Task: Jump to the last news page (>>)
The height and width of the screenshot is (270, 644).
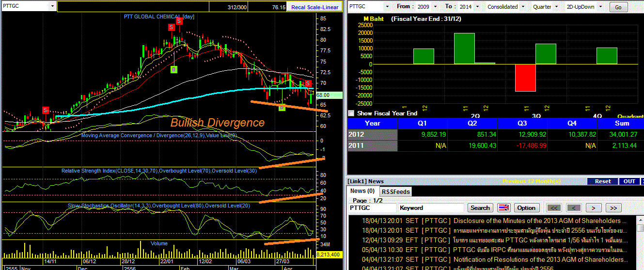Action: coord(613,208)
